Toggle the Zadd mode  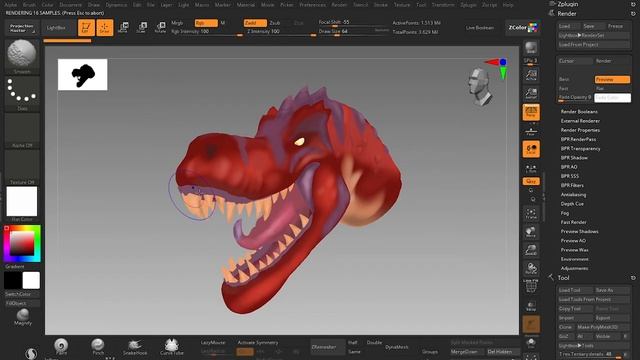pyautogui.click(x=255, y=23)
